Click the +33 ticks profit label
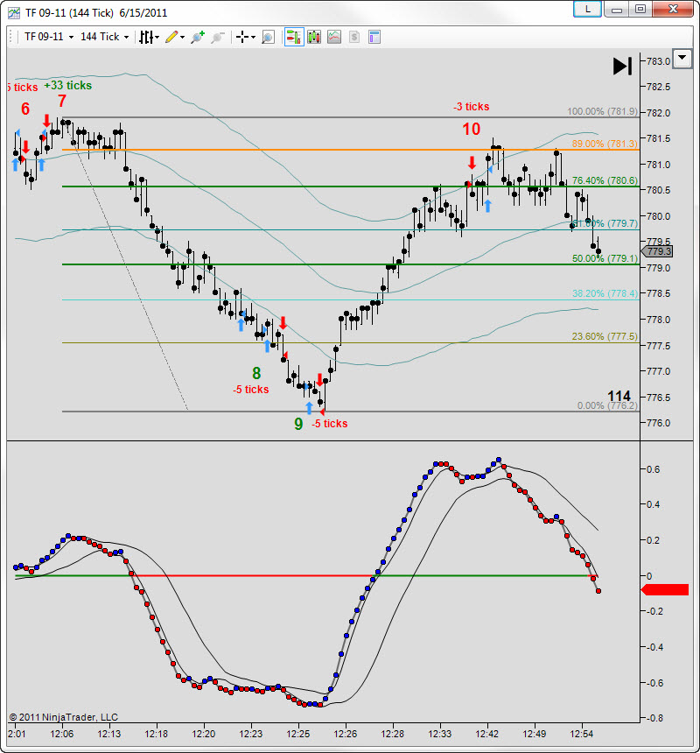The height and width of the screenshot is (753, 700). click(67, 86)
